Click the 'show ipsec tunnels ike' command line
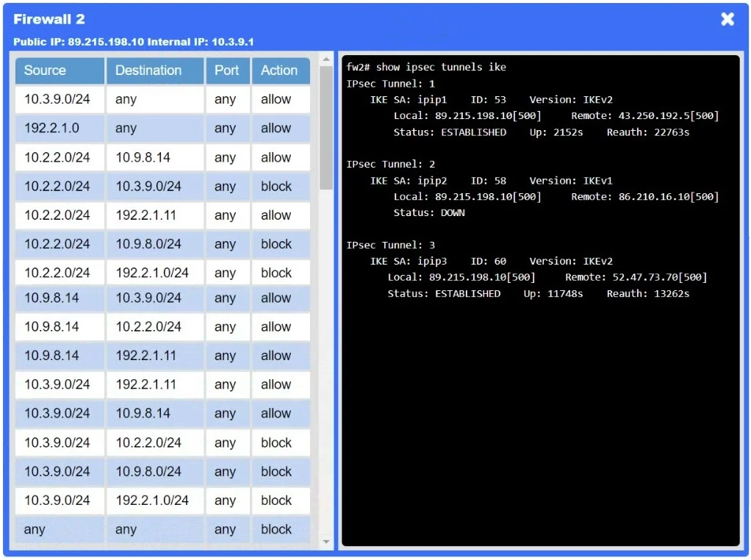 [426, 67]
